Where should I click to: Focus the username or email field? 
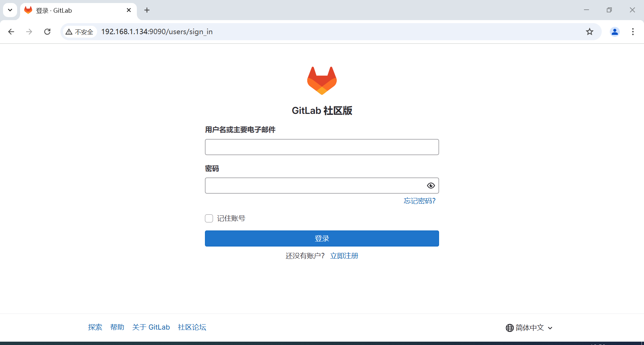point(322,147)
